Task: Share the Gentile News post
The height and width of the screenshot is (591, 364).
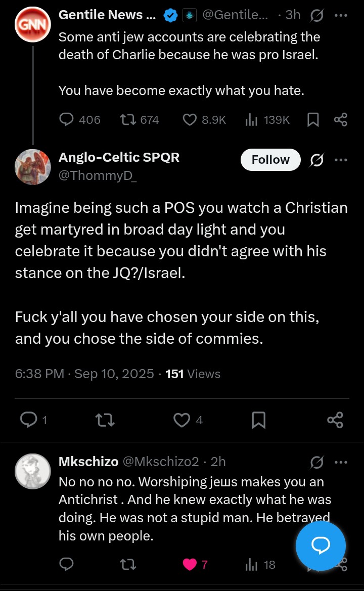Action: (x=341, y=120)
